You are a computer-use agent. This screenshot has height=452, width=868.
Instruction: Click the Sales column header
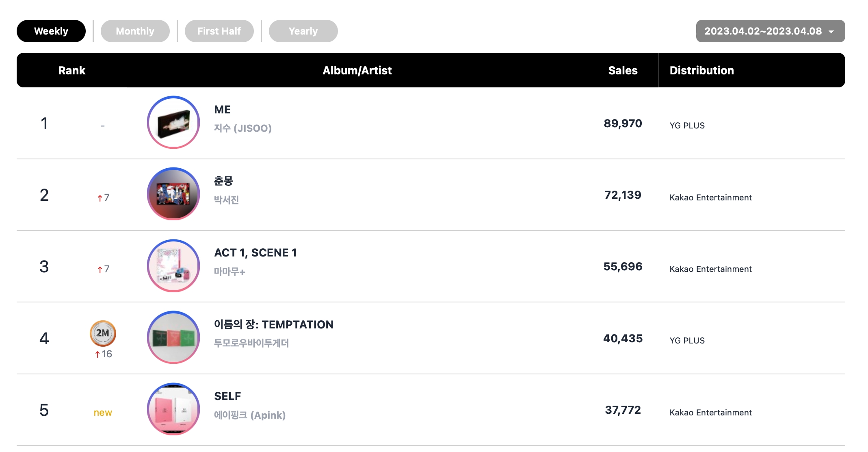(623, 70)
